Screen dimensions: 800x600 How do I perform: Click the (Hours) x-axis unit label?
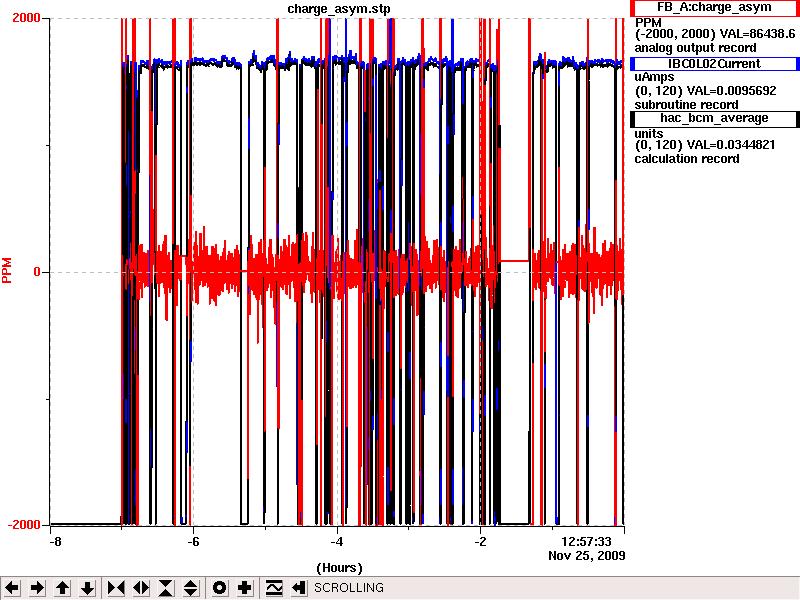coord(339,568)
